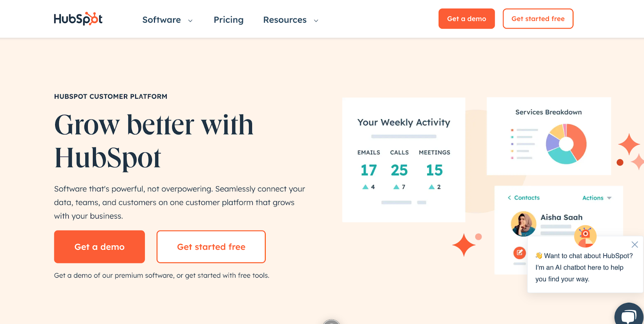Open the Actions dropdown
Viewport: 644px width, 324px height.
597,198
